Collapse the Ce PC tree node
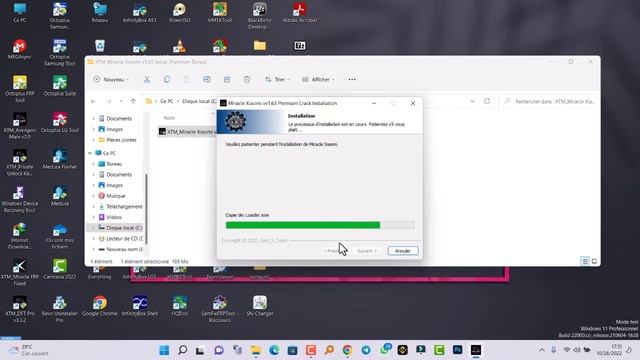 (90, 153)
